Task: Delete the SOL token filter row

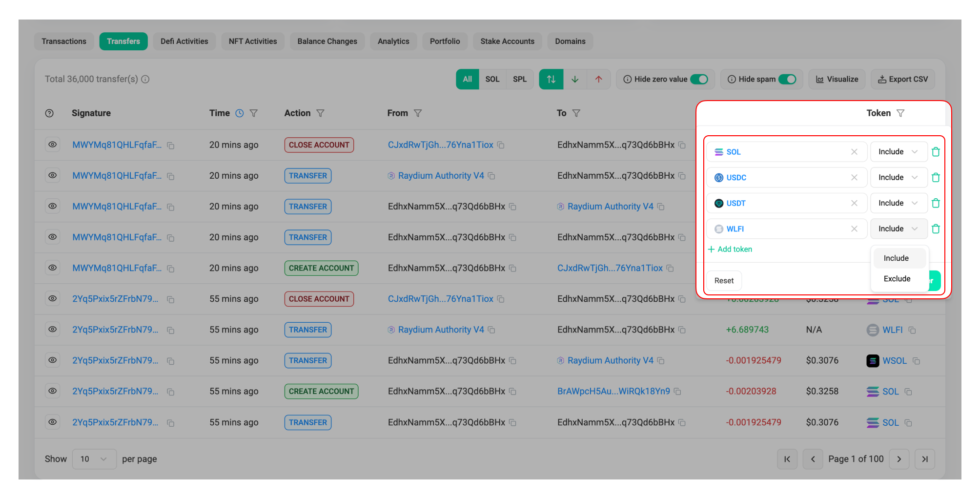Action: (936, 152)
